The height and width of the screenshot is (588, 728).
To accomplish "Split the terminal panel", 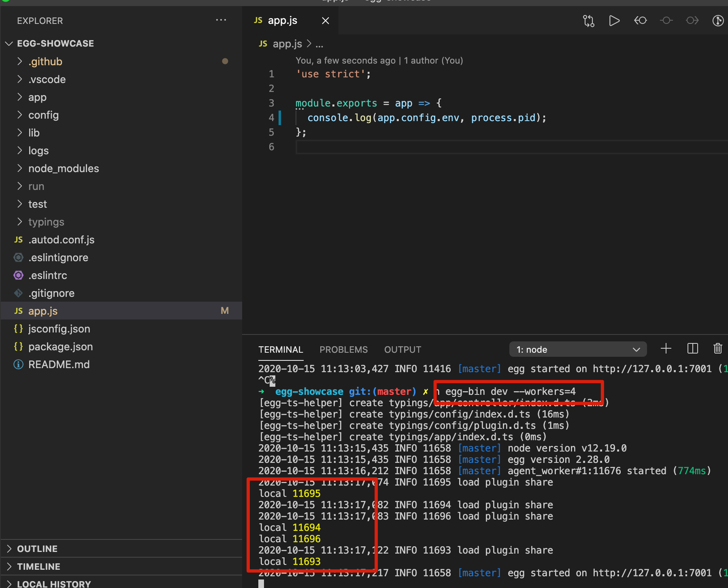I will tap(693, 348).
